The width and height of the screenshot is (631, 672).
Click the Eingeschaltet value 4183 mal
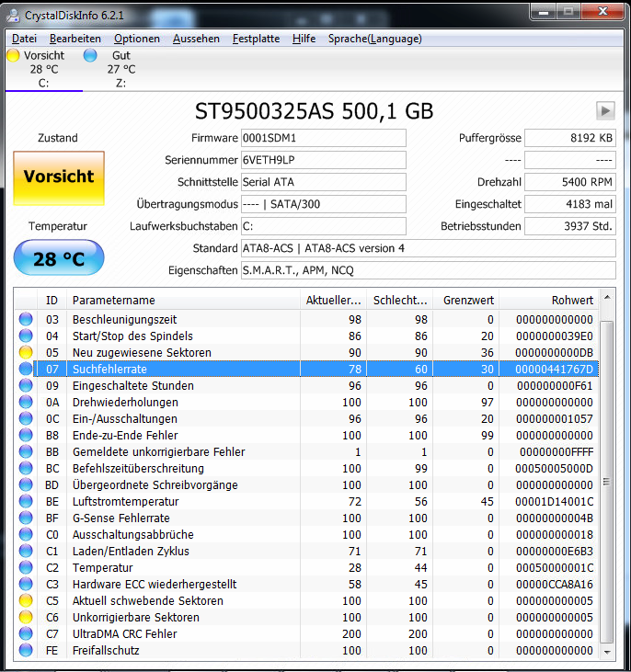pos(570,204)
